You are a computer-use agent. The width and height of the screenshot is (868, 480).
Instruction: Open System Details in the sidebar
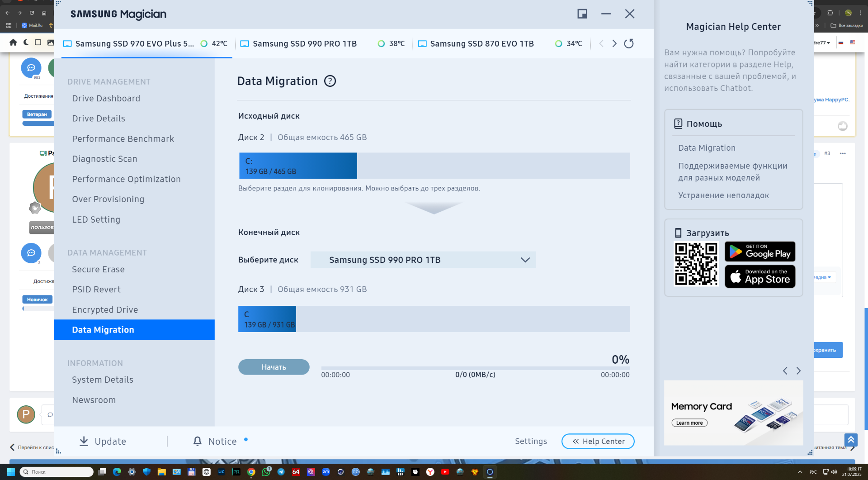103,380
